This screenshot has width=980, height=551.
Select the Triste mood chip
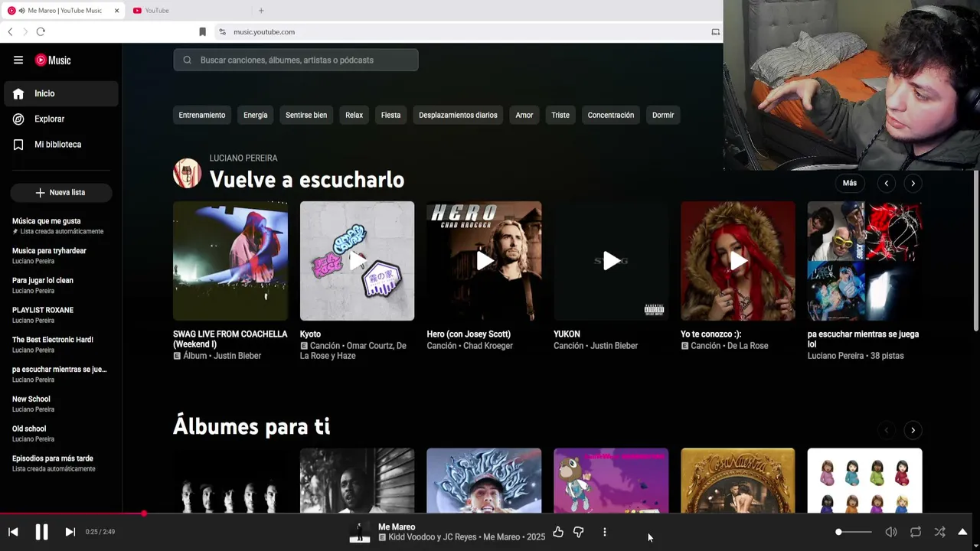click(560, 115)
